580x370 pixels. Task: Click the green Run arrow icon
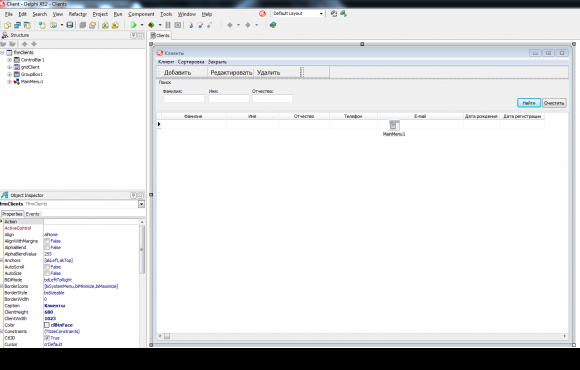134,25
